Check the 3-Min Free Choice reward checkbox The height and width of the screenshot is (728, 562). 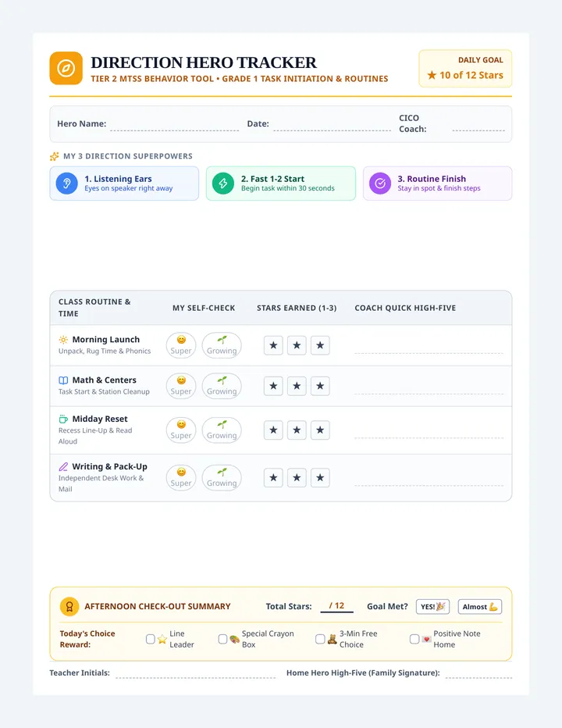pos(320,639)
